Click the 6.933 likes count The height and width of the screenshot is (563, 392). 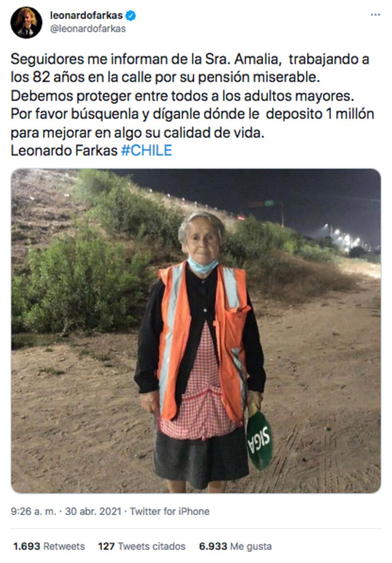[213, 546]
